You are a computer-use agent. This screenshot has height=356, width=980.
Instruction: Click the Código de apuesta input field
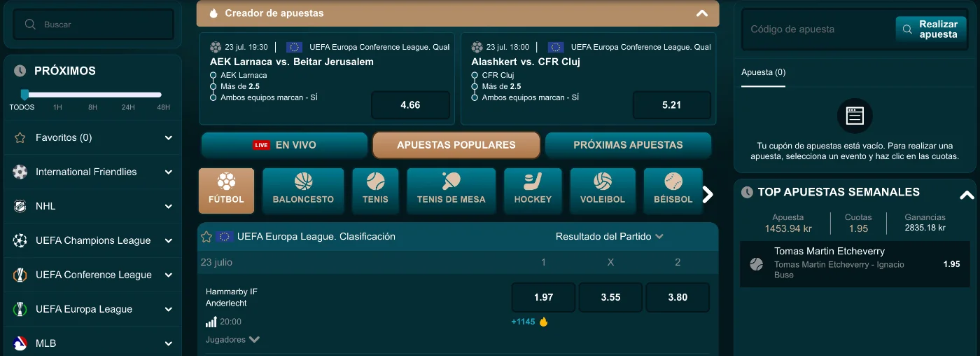[x=818, y=29]
